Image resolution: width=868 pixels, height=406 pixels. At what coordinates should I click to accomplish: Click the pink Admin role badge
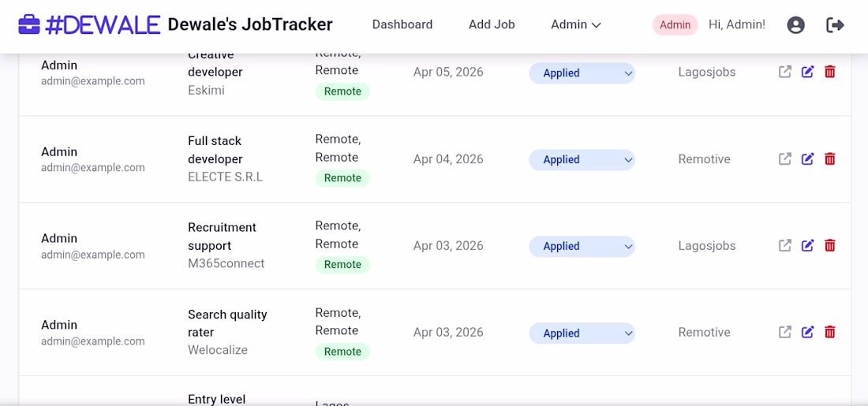pyautogui.click(x=675, y=24)
